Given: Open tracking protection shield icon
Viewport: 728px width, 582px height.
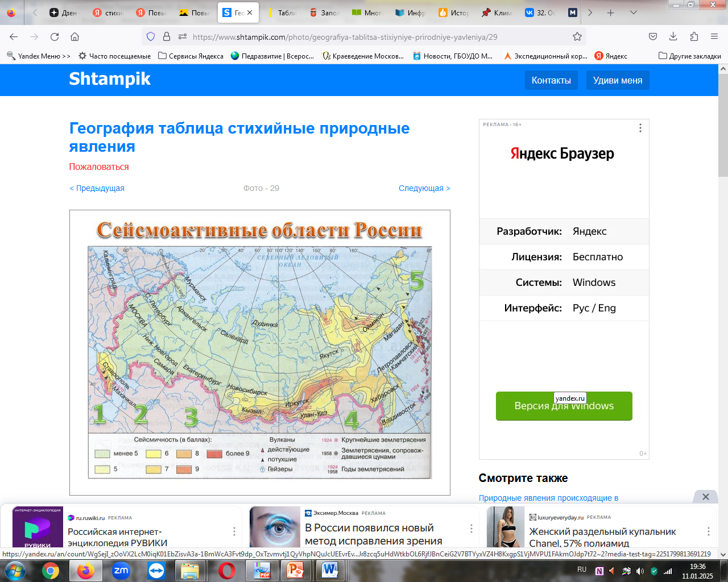Looking at the screenshot, I should [x=151, y=36].
